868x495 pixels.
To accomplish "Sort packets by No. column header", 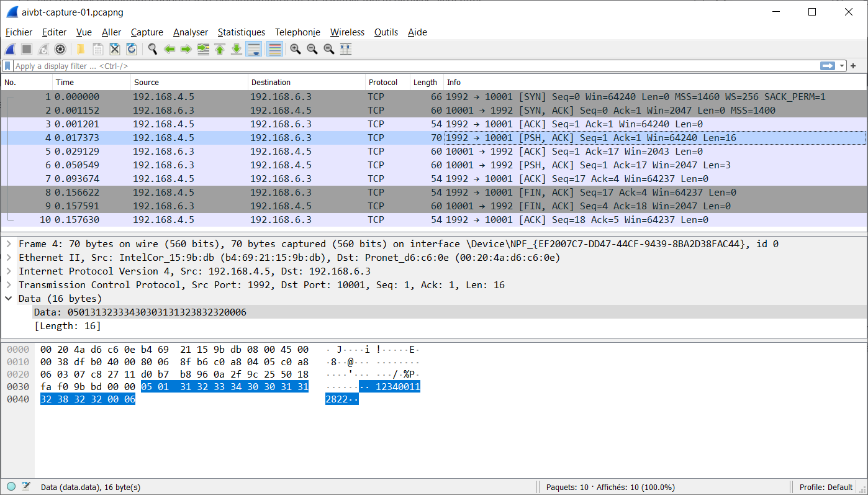I will coord(27,82).
